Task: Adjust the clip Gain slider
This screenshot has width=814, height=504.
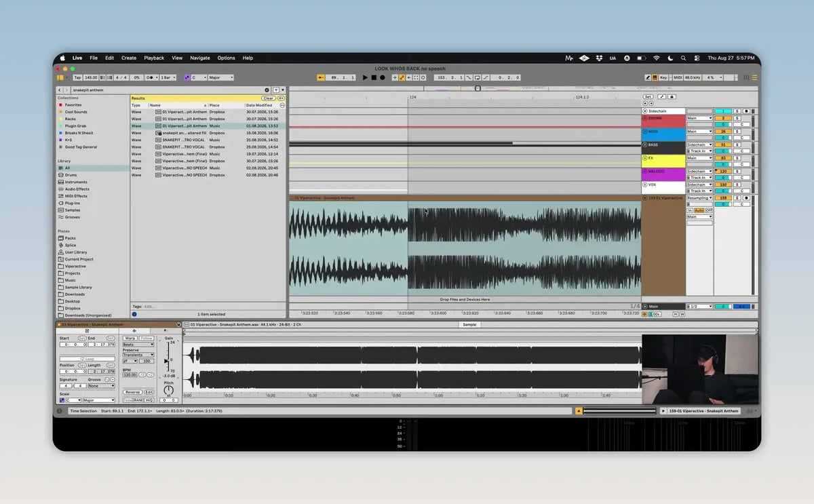Action: click(x=168, y=360)
